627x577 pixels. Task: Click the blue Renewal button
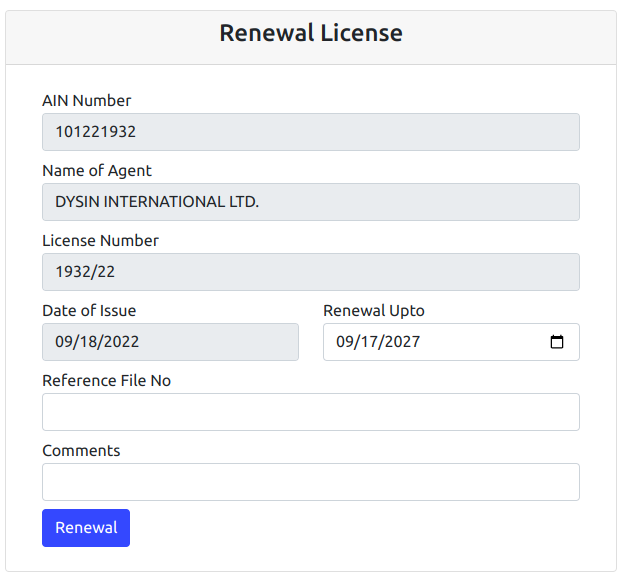(x=86, y=528)
